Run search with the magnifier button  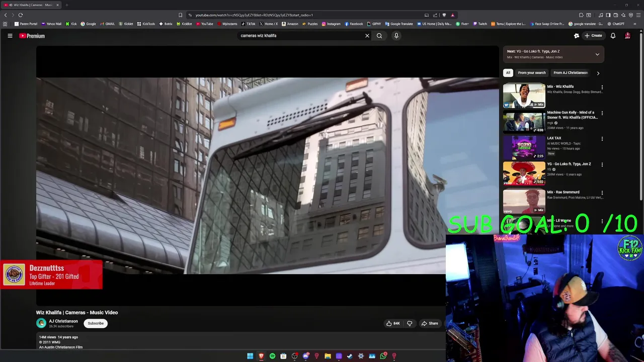coord(379,36)
